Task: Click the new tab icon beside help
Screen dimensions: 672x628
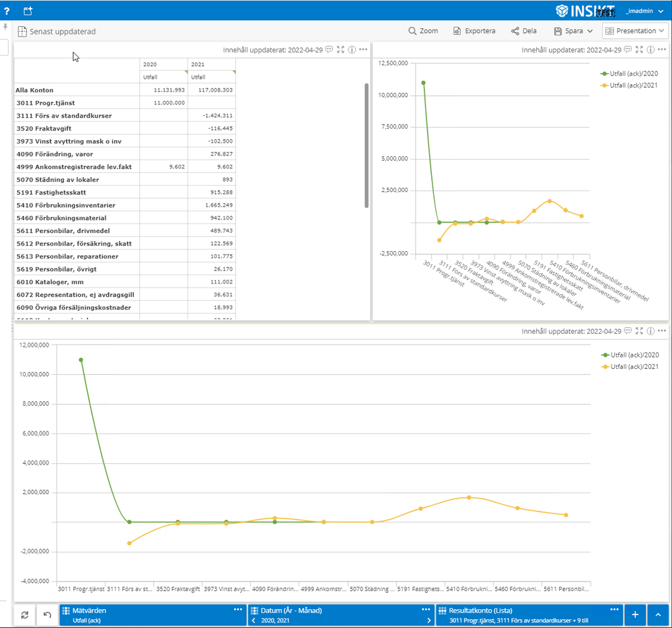Action: point(28,11)
